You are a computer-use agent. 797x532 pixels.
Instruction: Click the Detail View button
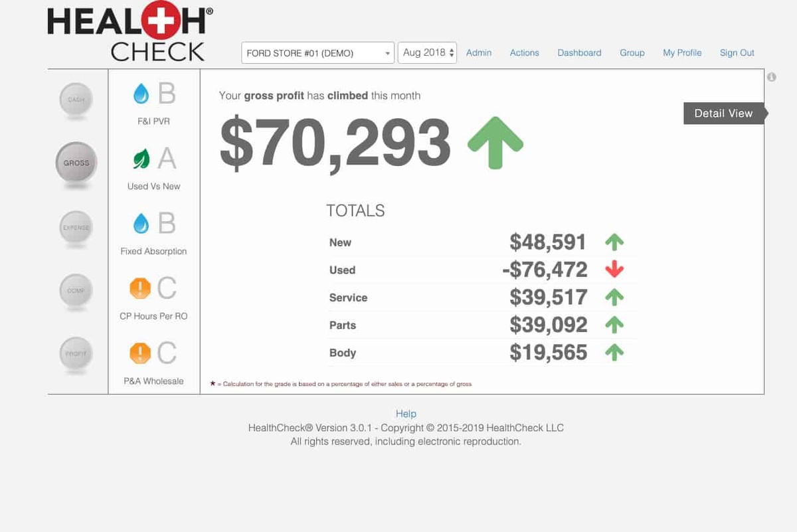click(723, 114)
